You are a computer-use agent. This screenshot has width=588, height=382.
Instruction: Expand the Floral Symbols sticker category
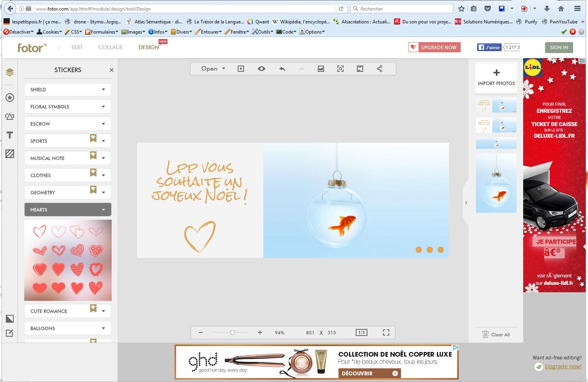[x=68, y=107]
